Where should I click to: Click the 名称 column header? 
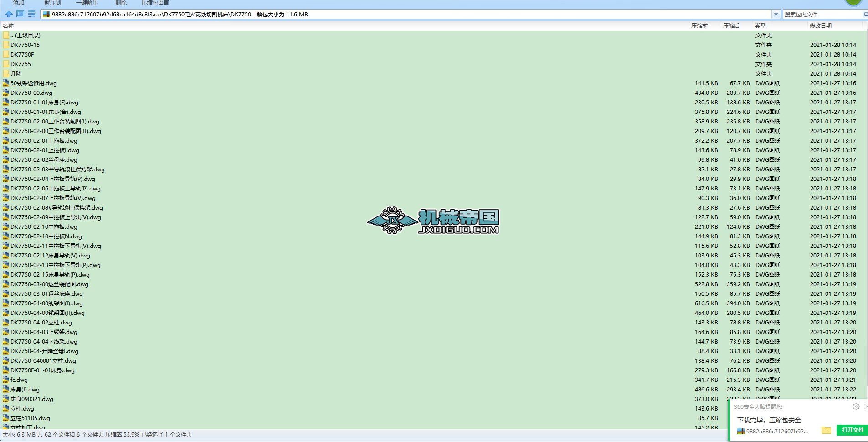tap(8, 26)
